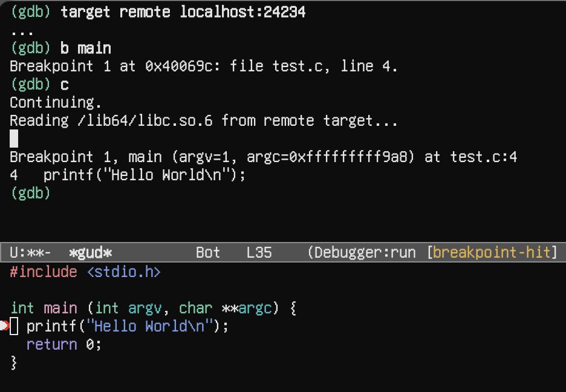Click the "b main" command text
566x392 pixels.
click(86, 48)
